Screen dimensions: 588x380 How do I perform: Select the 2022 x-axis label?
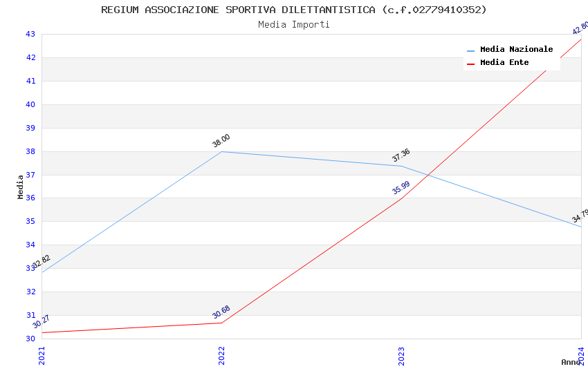(222, 354)
